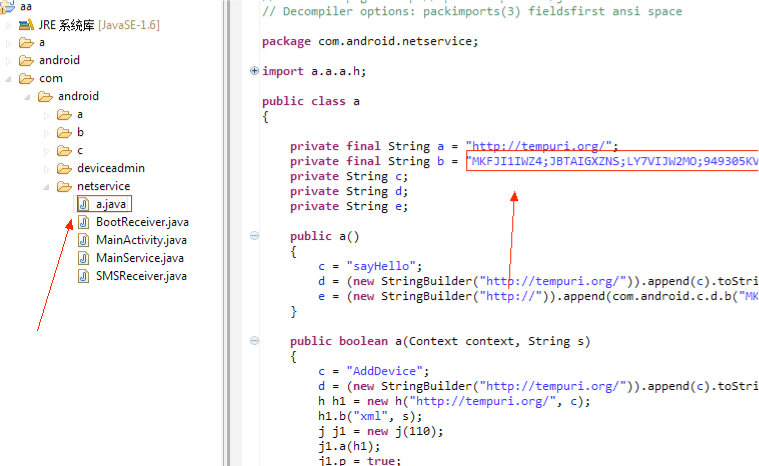759x466 pixels.
Task: Expand subfolder 'b' arrow under com/android
Action: pos(46,133)
